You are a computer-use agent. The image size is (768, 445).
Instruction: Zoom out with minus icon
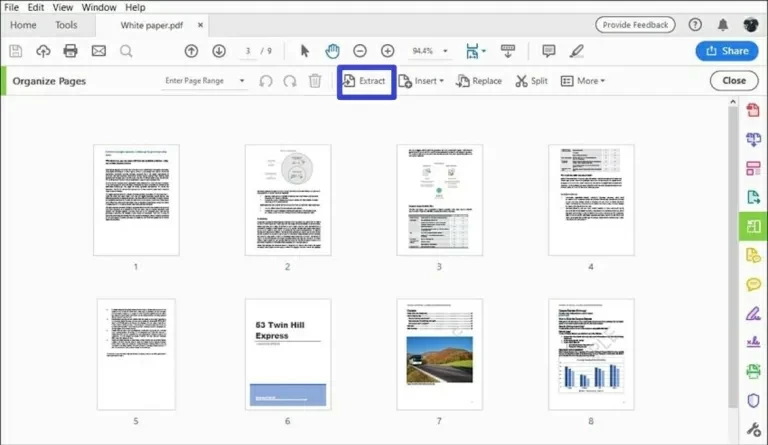(360, 51)
